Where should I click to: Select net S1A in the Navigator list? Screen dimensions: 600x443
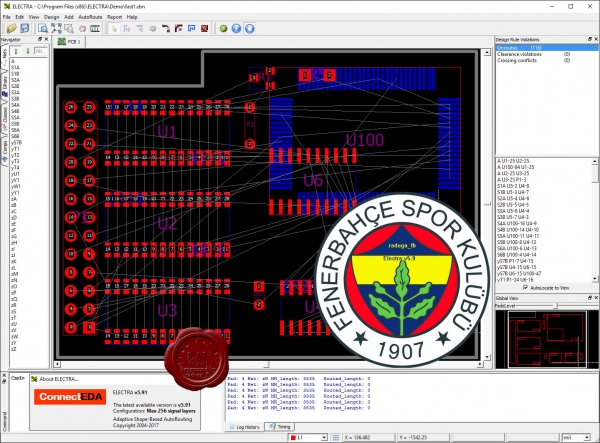click(x=15, y=67)
